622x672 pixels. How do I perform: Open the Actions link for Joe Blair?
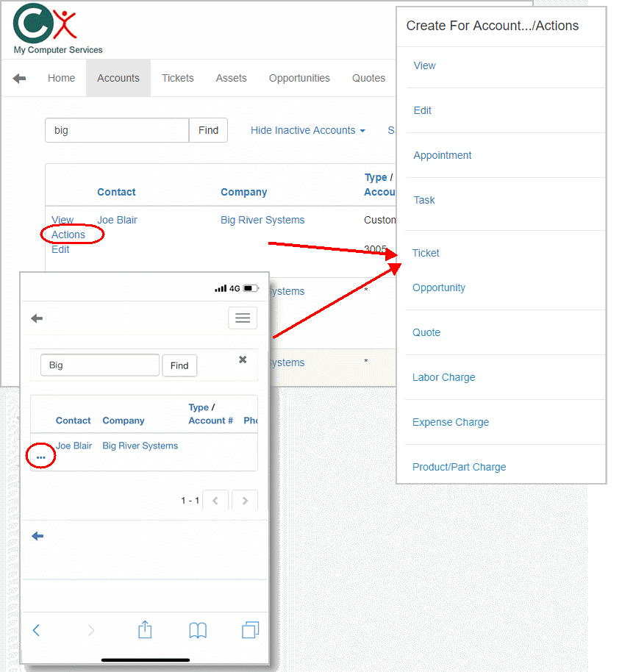click(68, 235)
